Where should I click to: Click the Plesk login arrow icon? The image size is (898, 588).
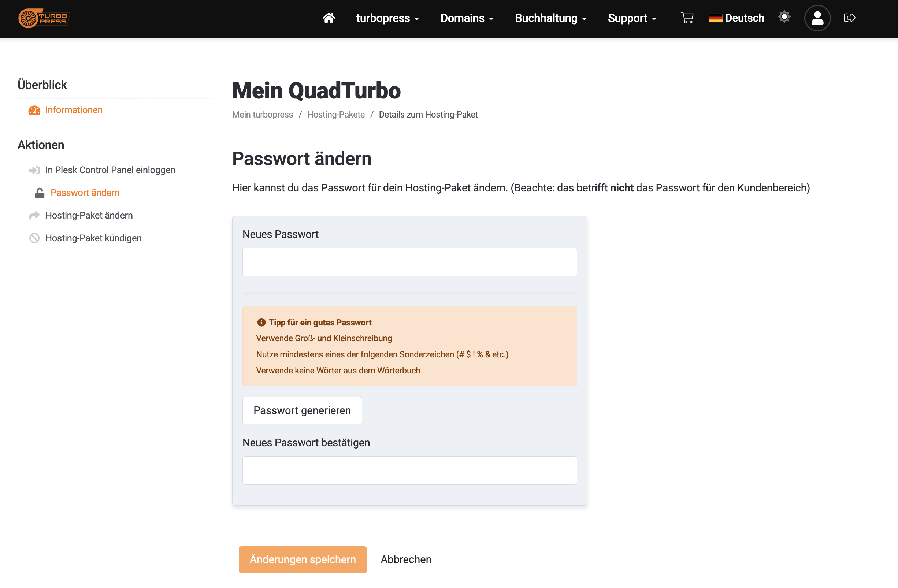(x=34, y=171)
